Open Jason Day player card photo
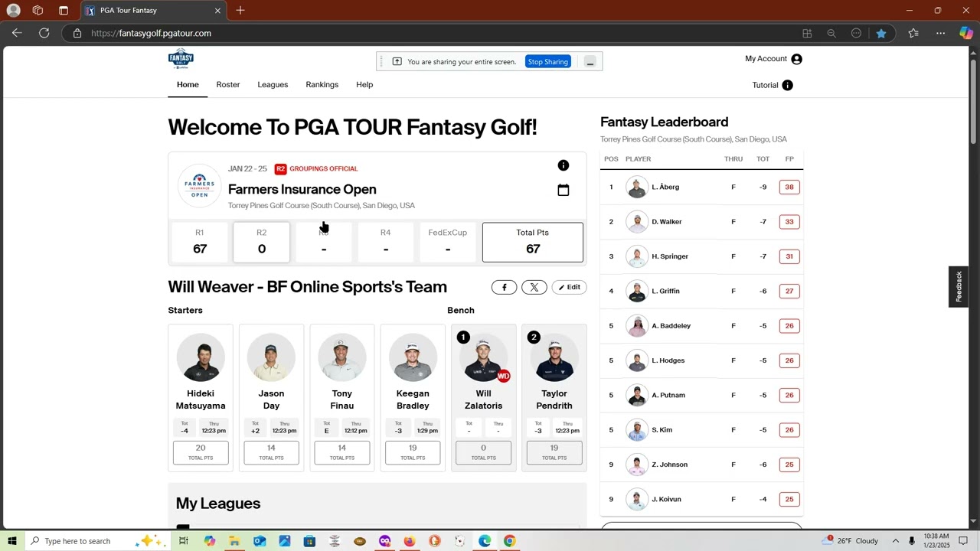The width and height of the screenshot is (980, 551). click(x=271, y=357)
